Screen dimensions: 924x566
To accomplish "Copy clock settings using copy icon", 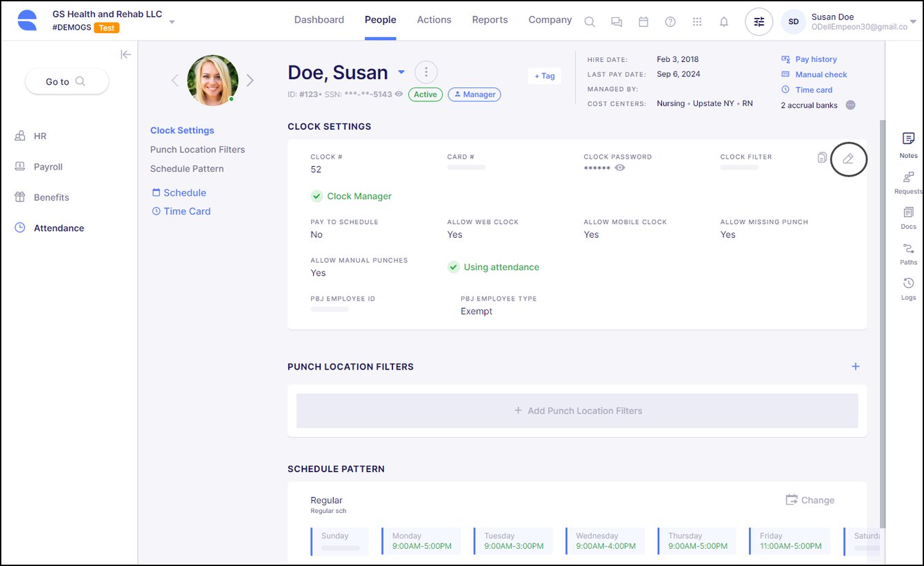I will point(822,157).
